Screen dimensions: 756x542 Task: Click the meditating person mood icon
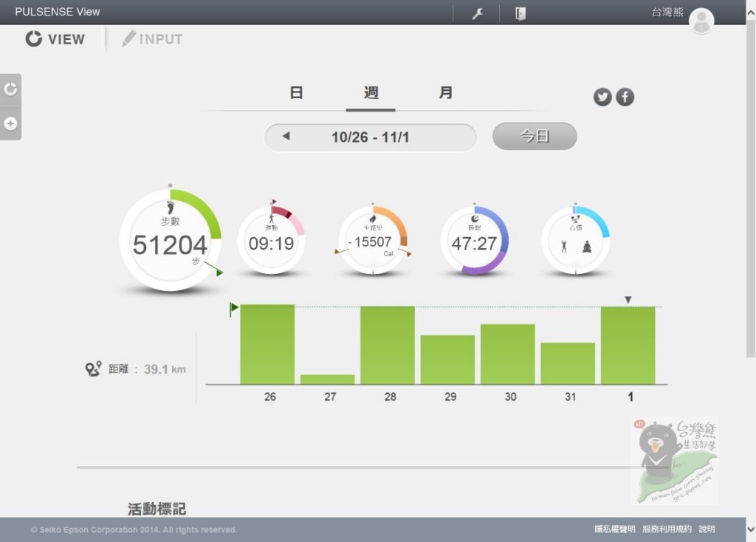pyautogui.click(x=587, y=247)
